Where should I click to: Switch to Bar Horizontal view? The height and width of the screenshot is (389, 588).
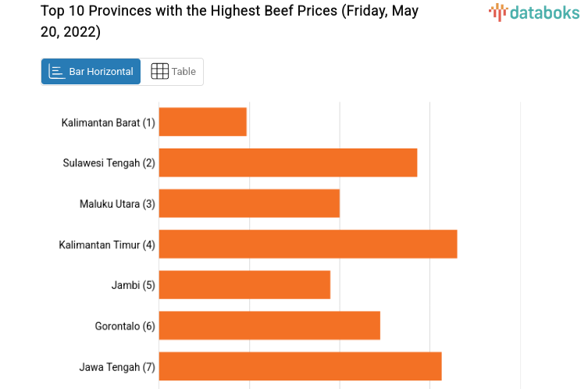91,72
